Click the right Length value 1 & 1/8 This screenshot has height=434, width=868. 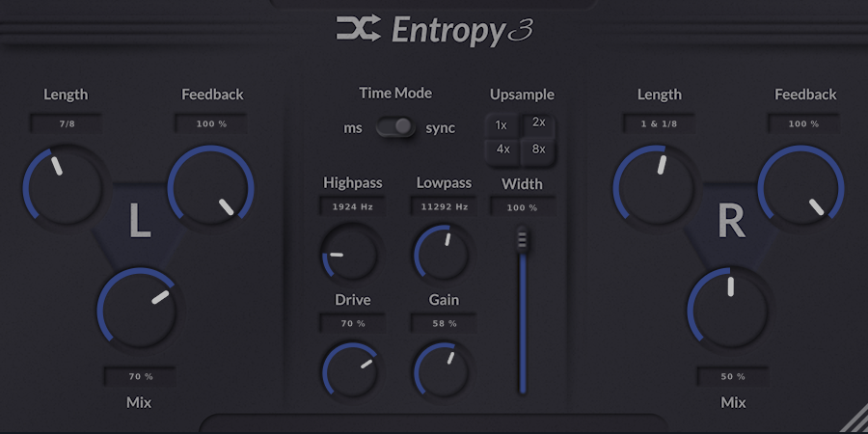tap(659, 124)
